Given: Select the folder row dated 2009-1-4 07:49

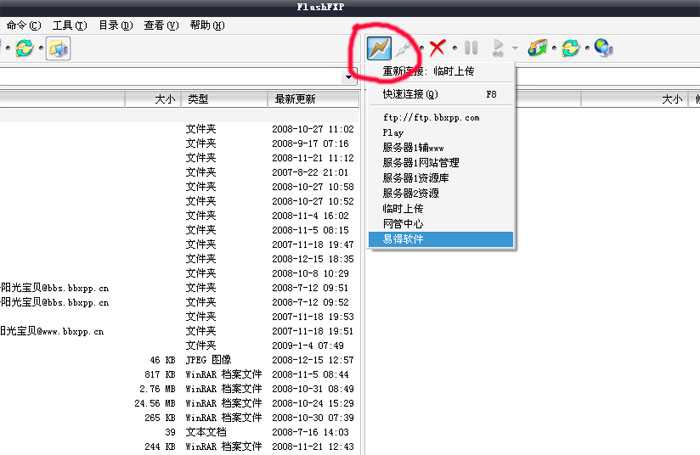Looking at the screenshot, I should (179, 346).
